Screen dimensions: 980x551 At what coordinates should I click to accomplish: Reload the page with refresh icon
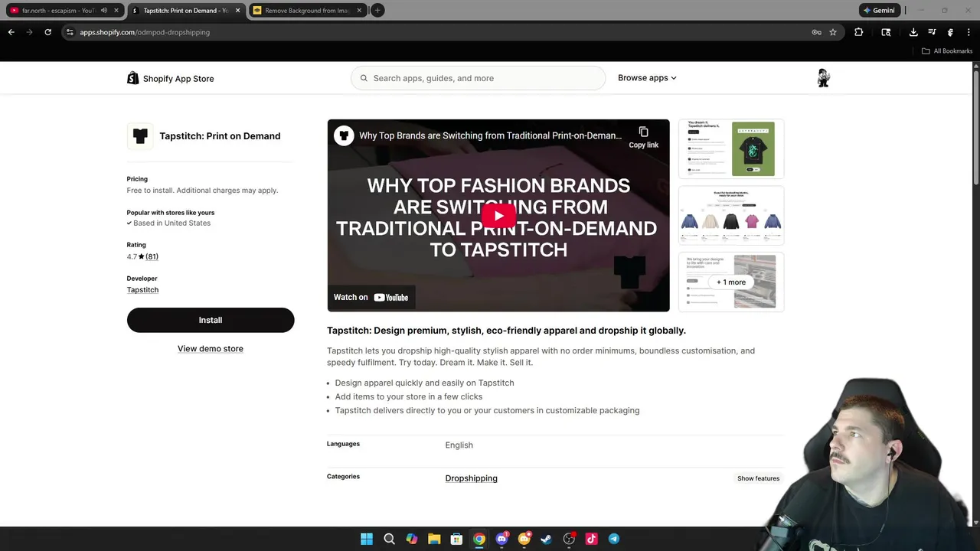[47, 32]
